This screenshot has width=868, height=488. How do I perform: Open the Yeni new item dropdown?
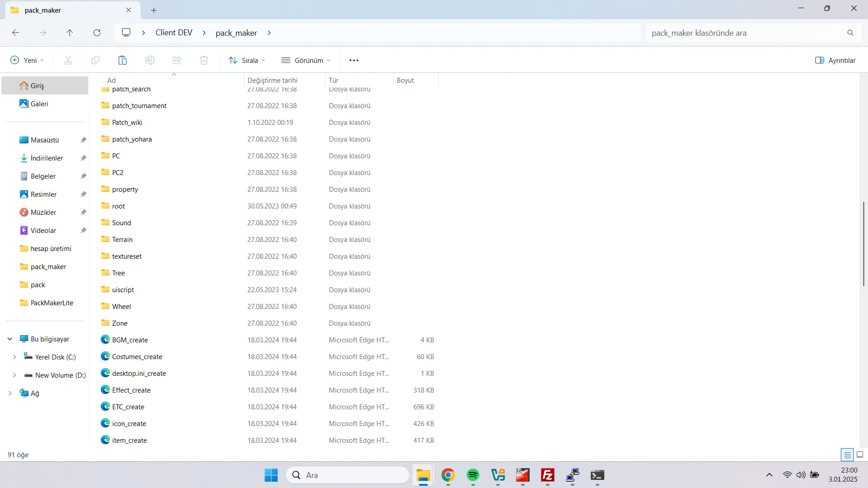click(x=27, y=60)
